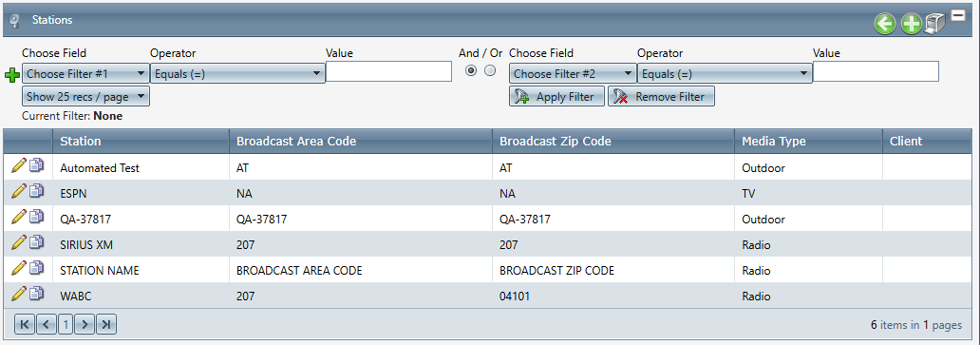Click the green plus add filter icon
The width and height of the screenshot is (980, 345).
click(12, 76)
